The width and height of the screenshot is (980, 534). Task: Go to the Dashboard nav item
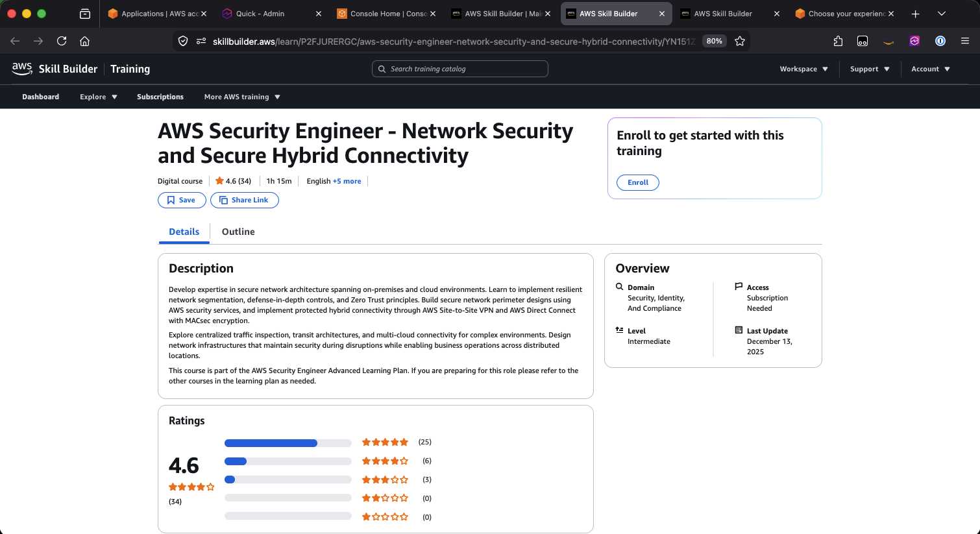tap(41, 97)
